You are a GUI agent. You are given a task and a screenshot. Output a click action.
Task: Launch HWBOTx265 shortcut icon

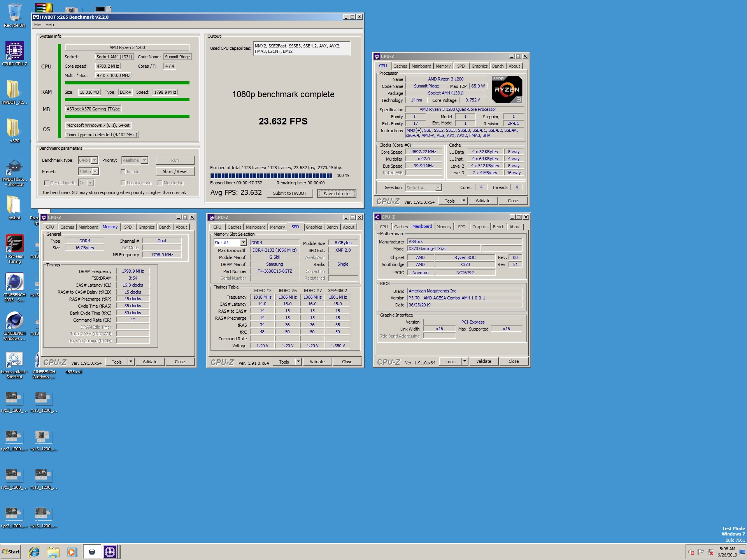tap(14, 172)
